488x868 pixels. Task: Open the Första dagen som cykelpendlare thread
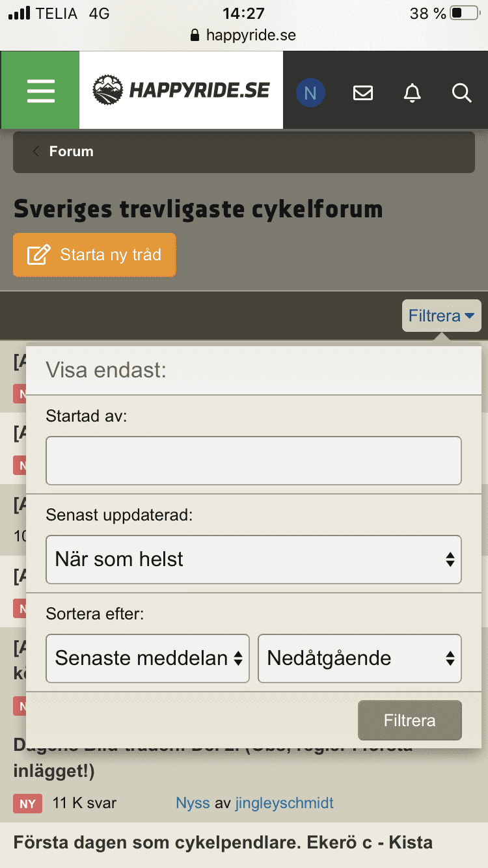[x=223, y=843]
